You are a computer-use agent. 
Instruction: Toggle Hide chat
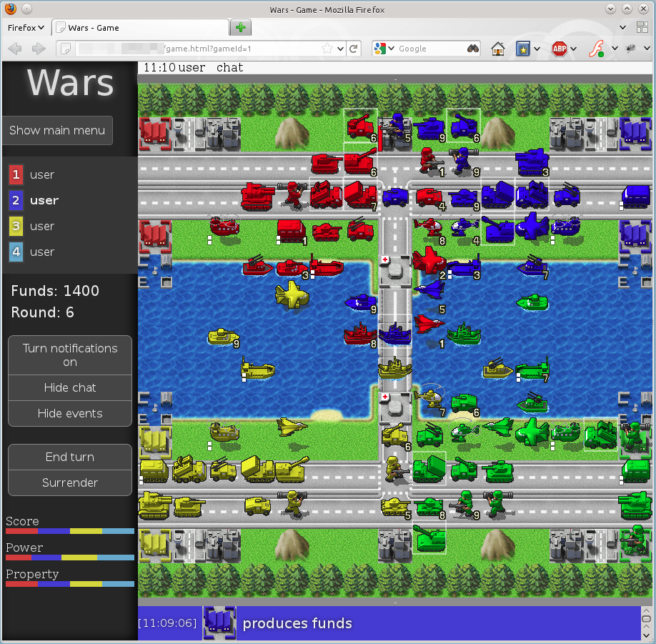tap(70, 387)
